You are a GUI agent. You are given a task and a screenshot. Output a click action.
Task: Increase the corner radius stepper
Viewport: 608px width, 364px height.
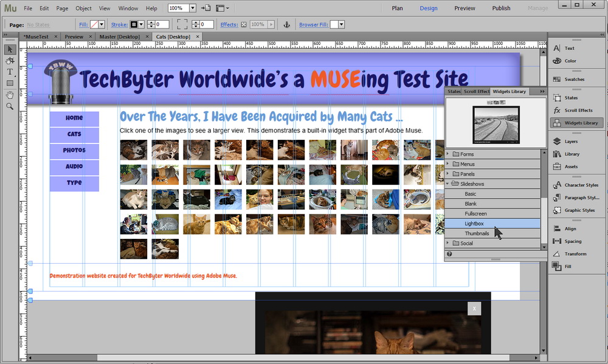coord(196,22)
